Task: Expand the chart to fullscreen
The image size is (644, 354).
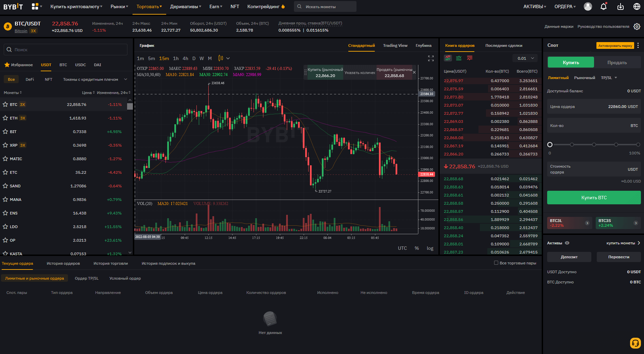Action: (431, 58)
